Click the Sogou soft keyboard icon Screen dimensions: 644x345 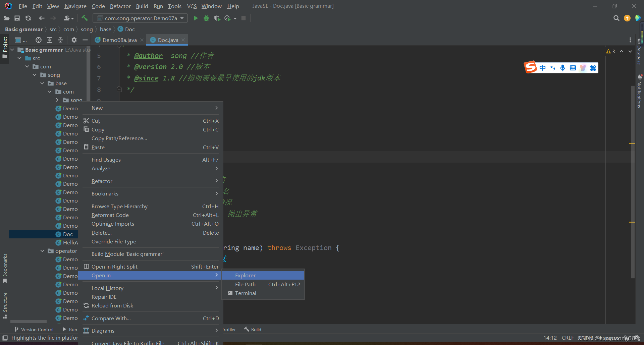[573, 68]
